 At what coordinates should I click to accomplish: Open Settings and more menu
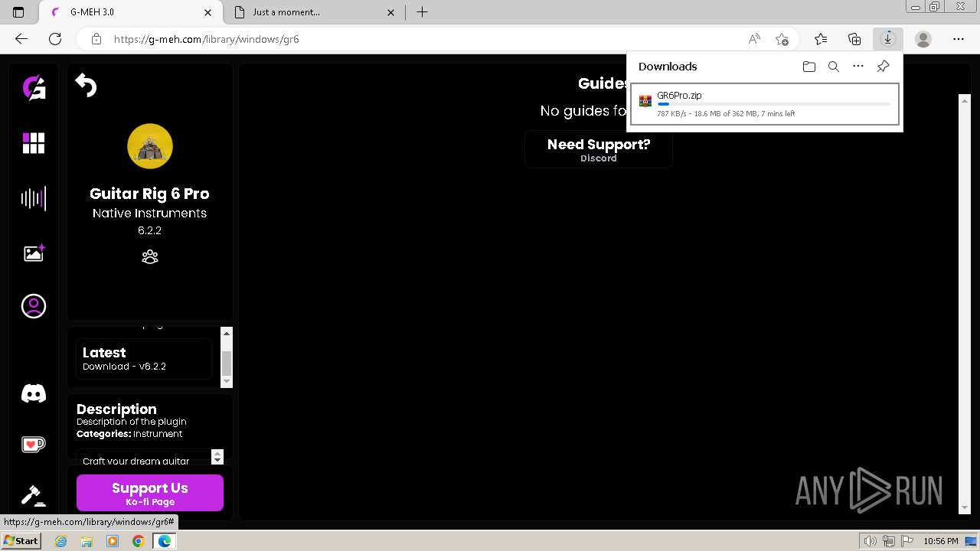[x=959, y=39]
